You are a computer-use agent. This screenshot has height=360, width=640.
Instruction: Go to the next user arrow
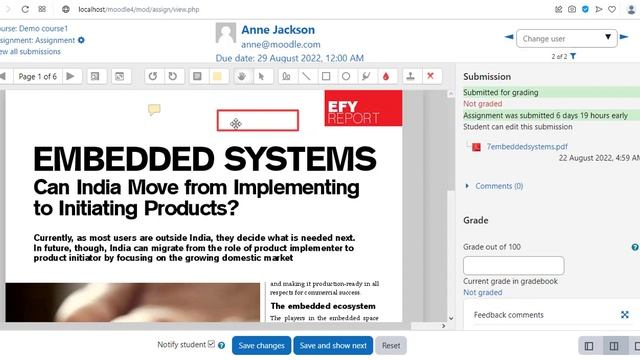(624, 37)
